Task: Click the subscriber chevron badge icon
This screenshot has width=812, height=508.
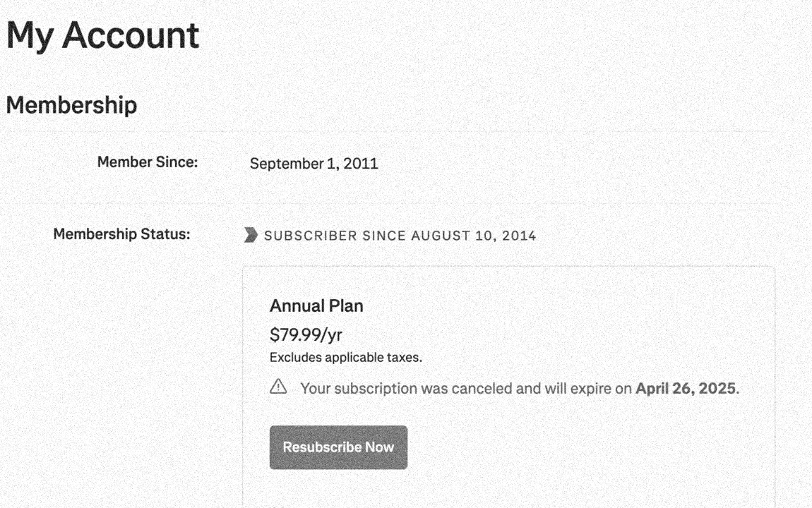Action: click(251, 235)
